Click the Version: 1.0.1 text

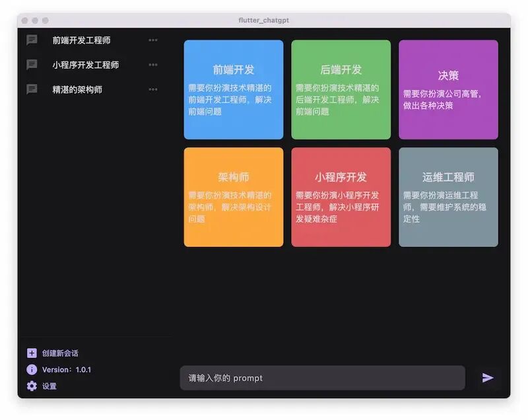pyautogui.click(x=67, y=369)
